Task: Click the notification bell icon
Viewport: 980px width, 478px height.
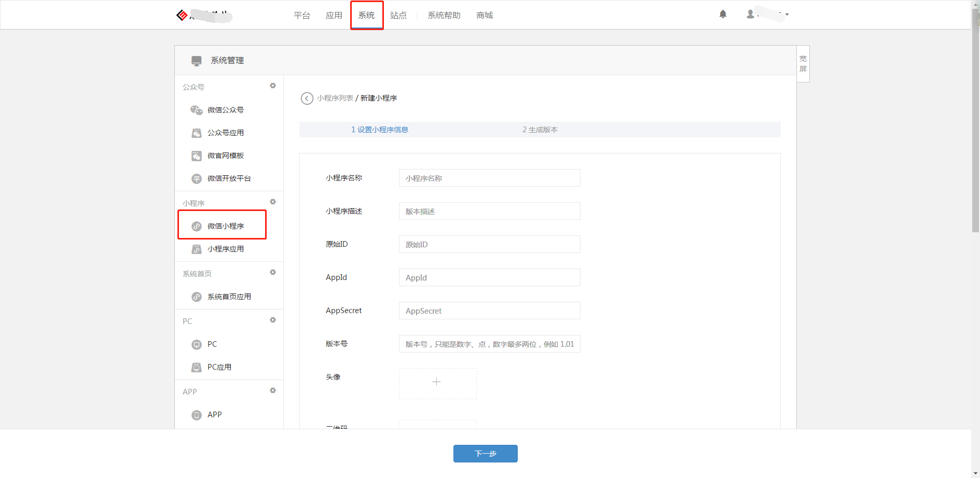Action: pos(723,15)
